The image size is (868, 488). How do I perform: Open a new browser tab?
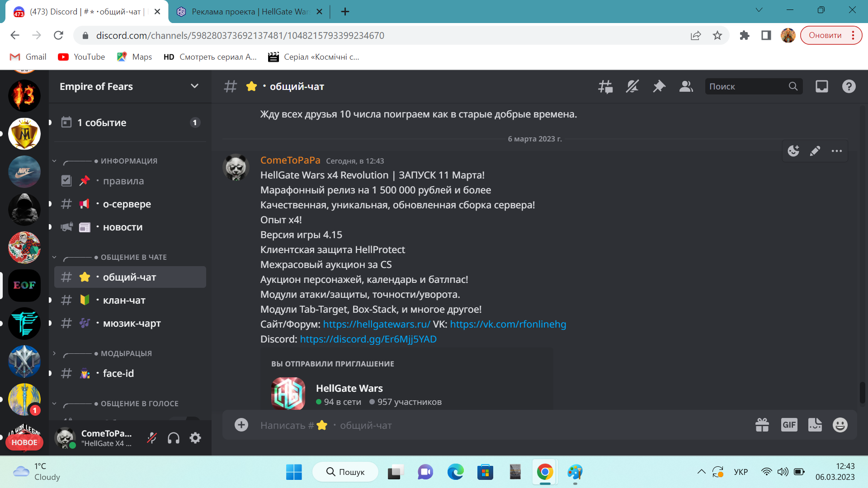coord(345,12)
